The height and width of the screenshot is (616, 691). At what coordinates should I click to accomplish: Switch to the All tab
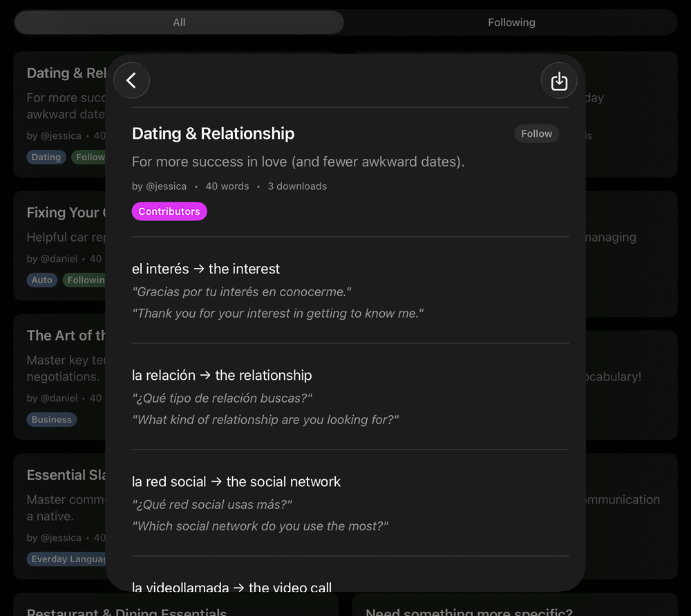(179, 22)
